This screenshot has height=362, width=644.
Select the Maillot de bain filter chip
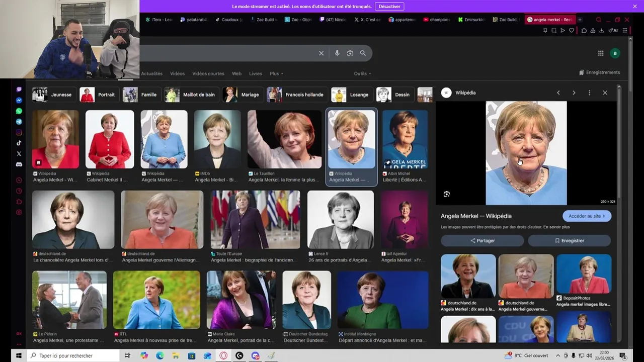tap(191, 95)
